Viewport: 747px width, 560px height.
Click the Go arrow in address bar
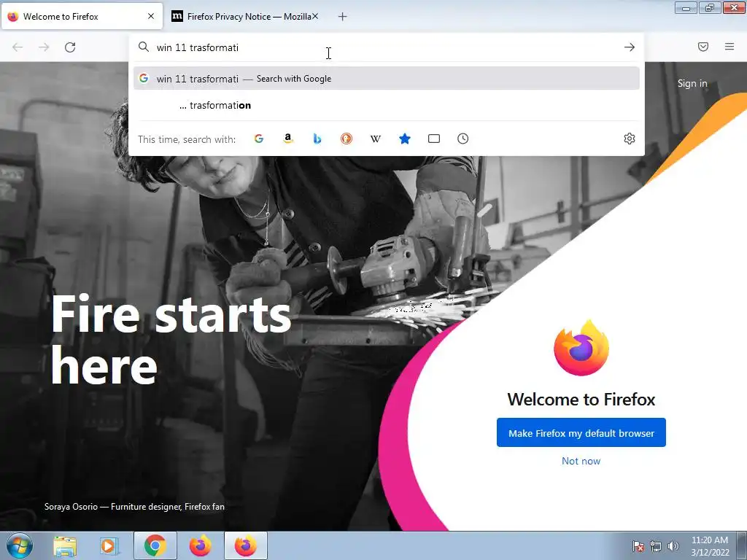[x=630, y=47]
